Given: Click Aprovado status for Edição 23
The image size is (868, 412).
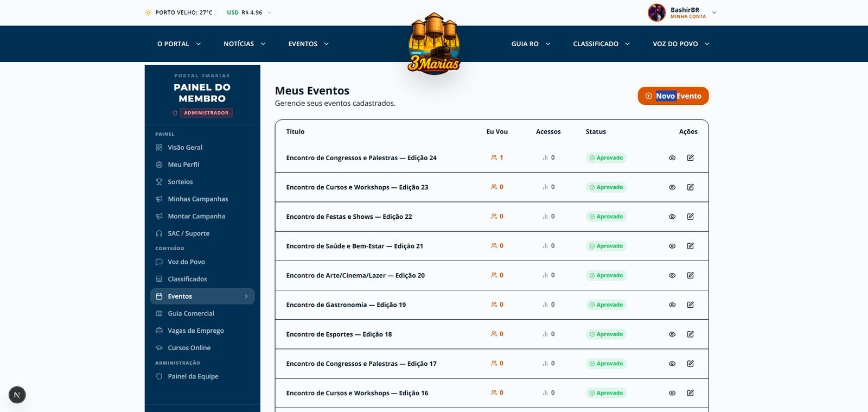Looking at the screenshot, I should 606,187.
